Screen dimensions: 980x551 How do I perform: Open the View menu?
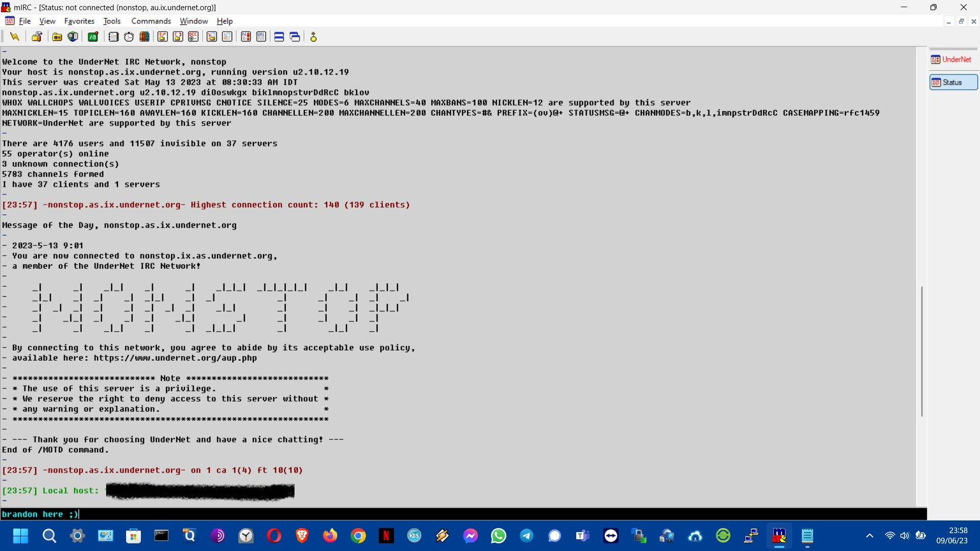tap(47, 21)
